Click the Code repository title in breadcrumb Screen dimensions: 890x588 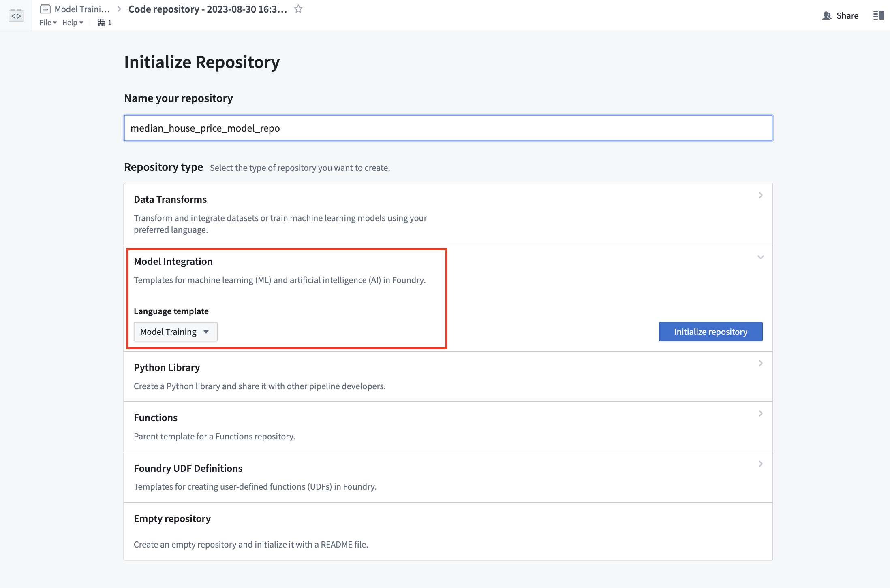(208, 9)
